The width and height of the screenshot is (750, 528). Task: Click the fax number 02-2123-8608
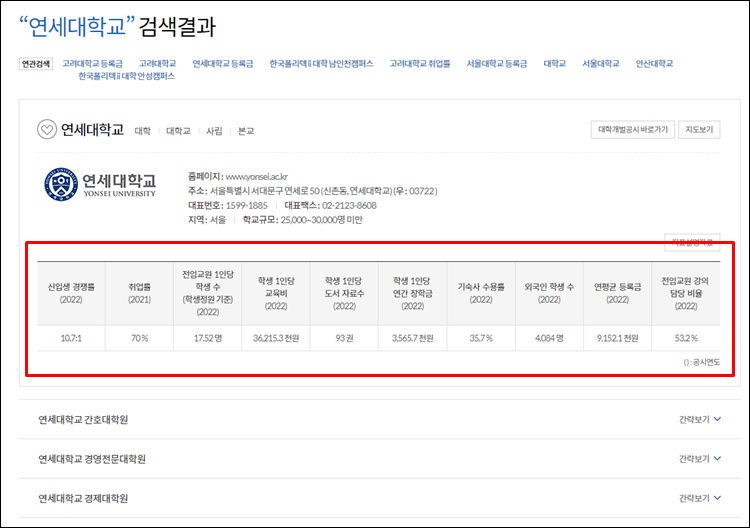pos(349,205)
